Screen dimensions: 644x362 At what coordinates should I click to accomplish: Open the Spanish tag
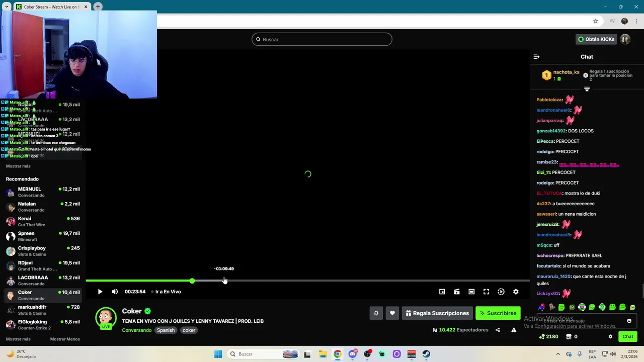(x=166, y=330)
